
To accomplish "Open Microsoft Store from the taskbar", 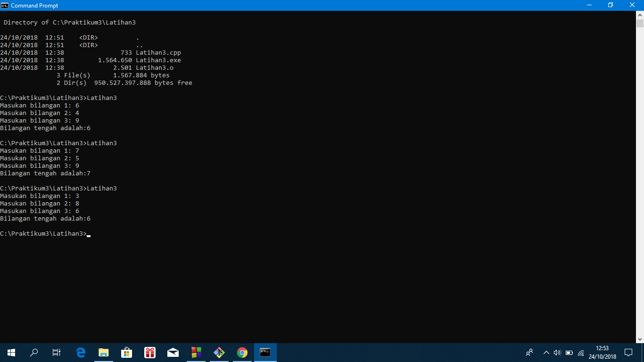I will (x=127, y=353).
